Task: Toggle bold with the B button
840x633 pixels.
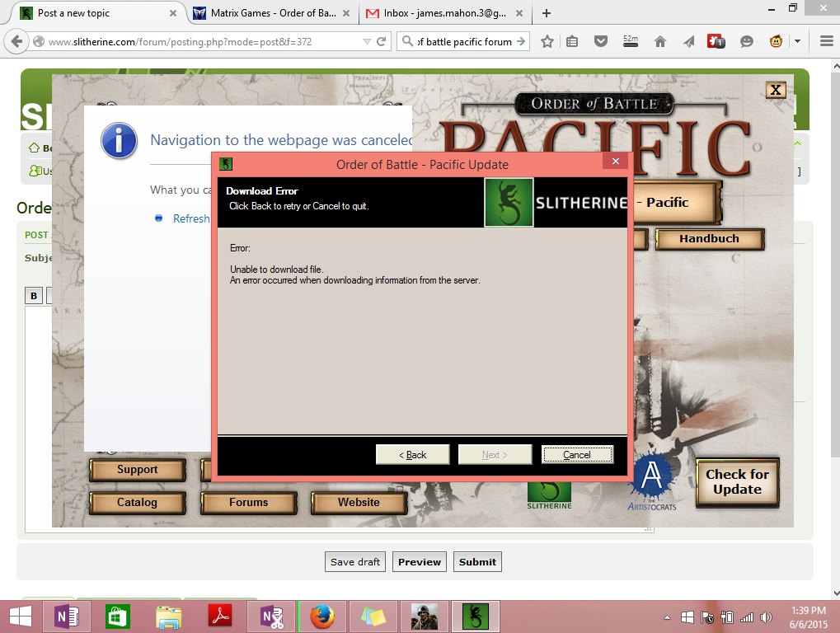Action: (x=34, y=296)
